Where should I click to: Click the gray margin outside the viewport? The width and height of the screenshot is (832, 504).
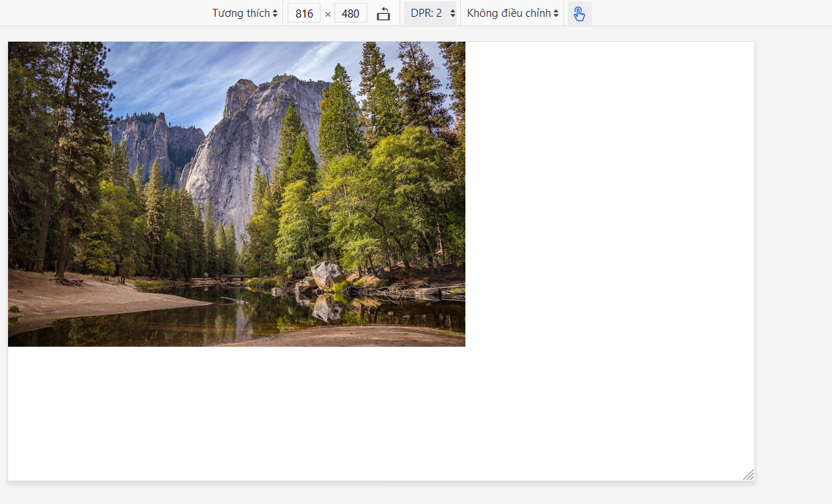pos(794,256)
